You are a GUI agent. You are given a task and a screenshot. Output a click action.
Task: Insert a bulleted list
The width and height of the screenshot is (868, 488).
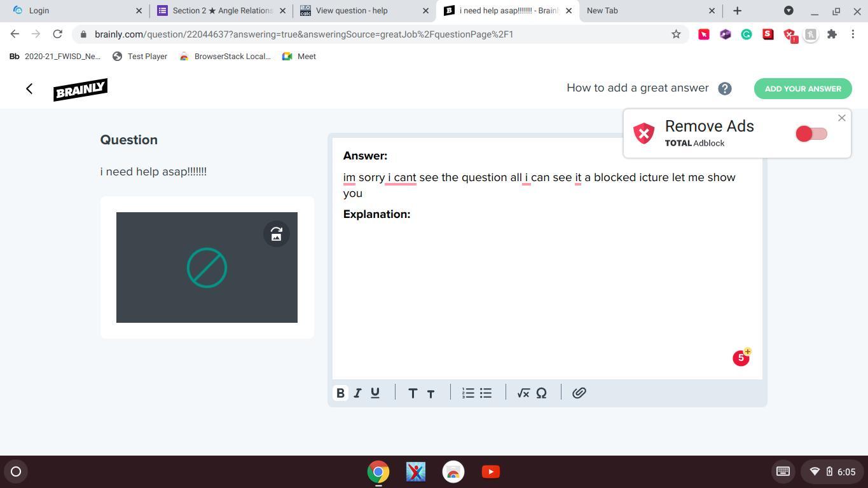tap(486, 393)
